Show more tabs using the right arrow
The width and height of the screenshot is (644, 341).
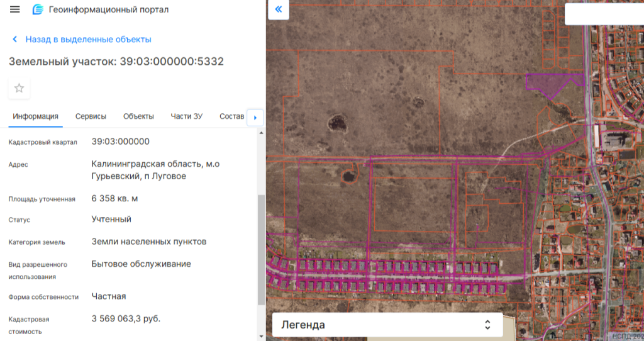click(255, 118)
